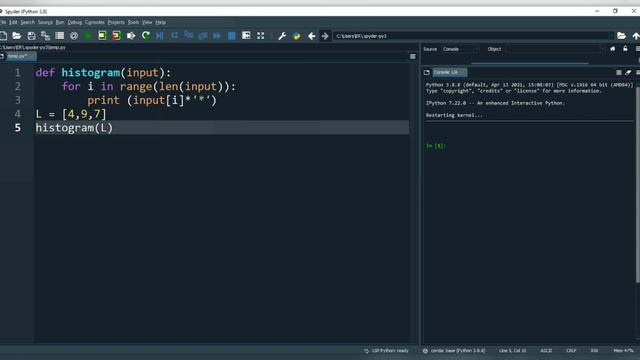Open the Source menu
Screen dimensions: 640x360
coord(45,22)
